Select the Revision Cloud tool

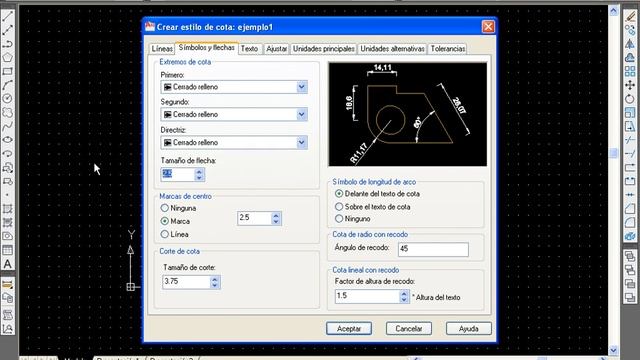(7, 113)
